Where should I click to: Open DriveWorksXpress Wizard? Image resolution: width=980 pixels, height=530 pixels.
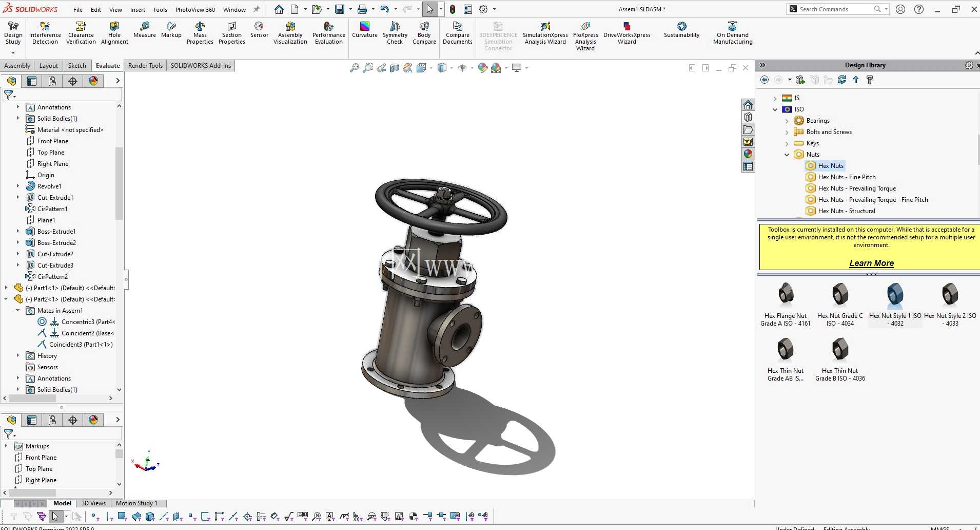pos(627,33)
